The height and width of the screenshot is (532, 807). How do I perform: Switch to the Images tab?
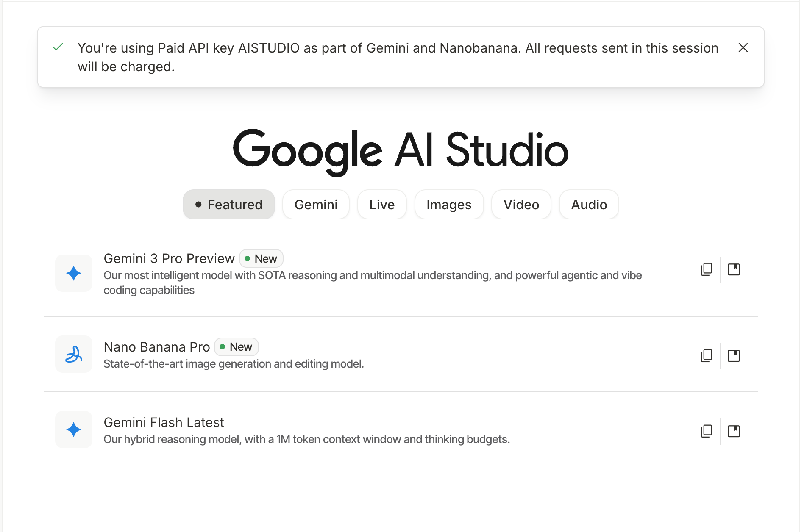tap(449, 205)
